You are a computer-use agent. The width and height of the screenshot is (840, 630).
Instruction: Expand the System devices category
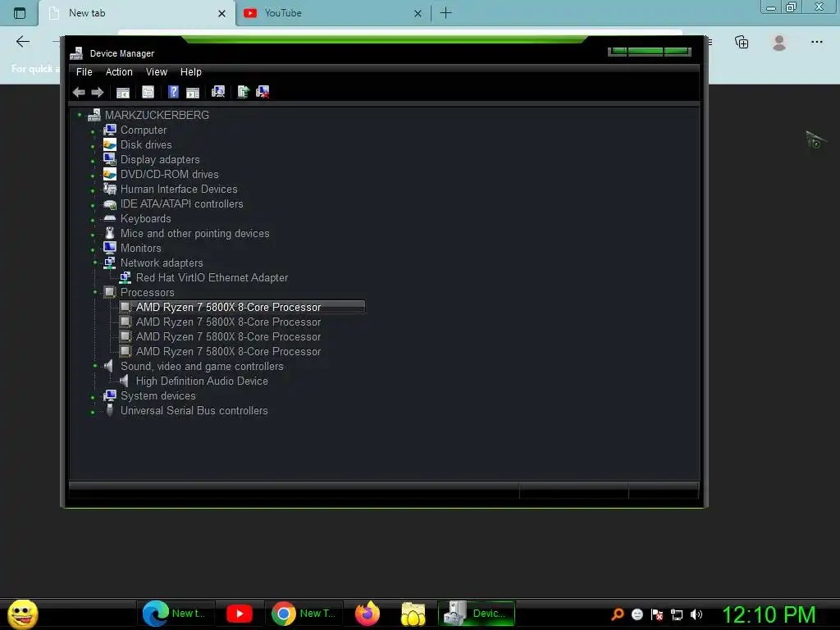coord(94,398)
